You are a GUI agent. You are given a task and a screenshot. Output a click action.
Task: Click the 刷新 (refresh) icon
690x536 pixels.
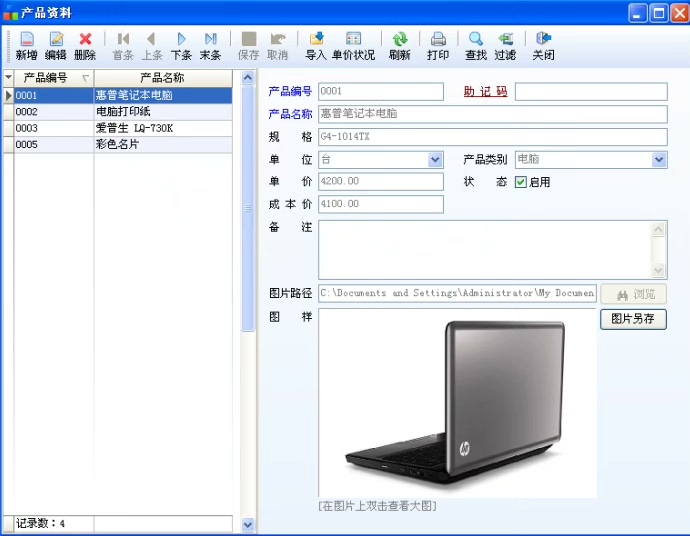coord(400,45)
